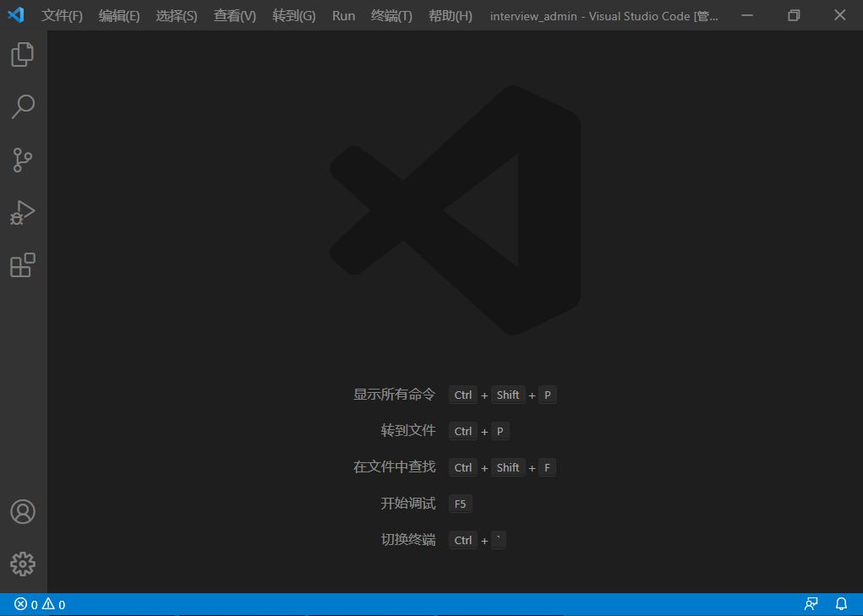
Task: Show warnings count in status bar
Action: tap(54, 604)
